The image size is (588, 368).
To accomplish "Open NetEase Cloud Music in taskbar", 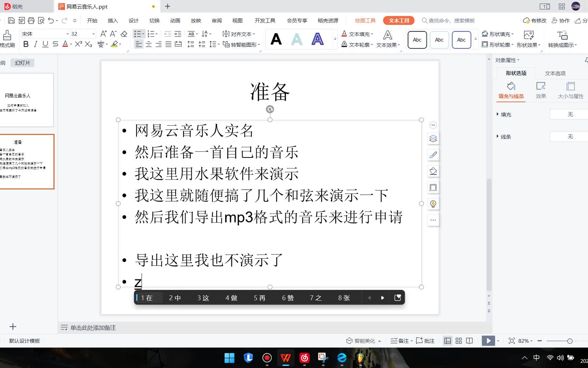I will pos(304,358).
